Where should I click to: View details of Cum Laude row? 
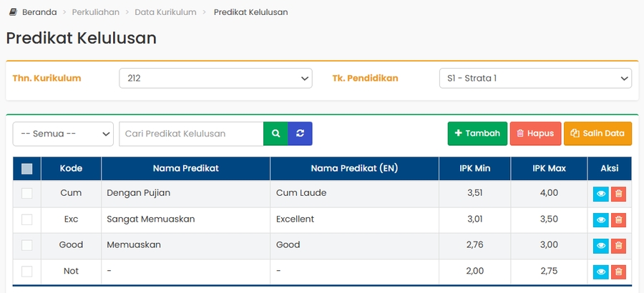tap(601, 194)
